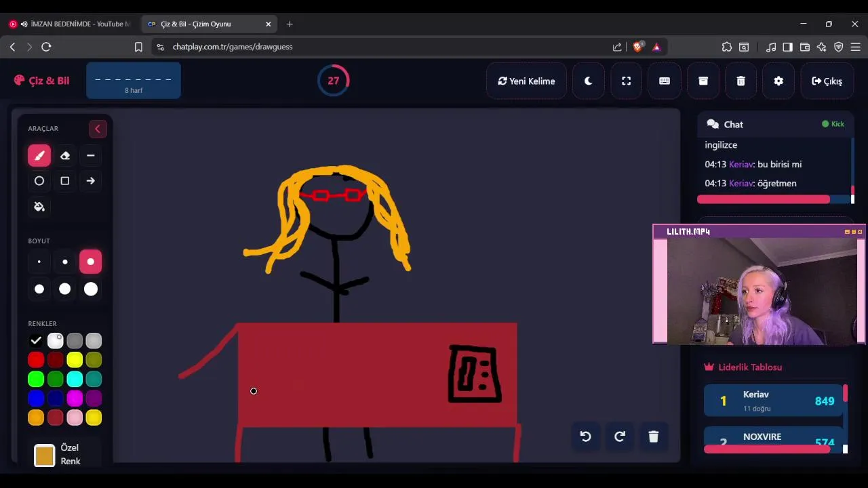The width and height of the screenshot is (868, 488).
Task: Pick the bright green color swatch
Action: tap(36, 379)
